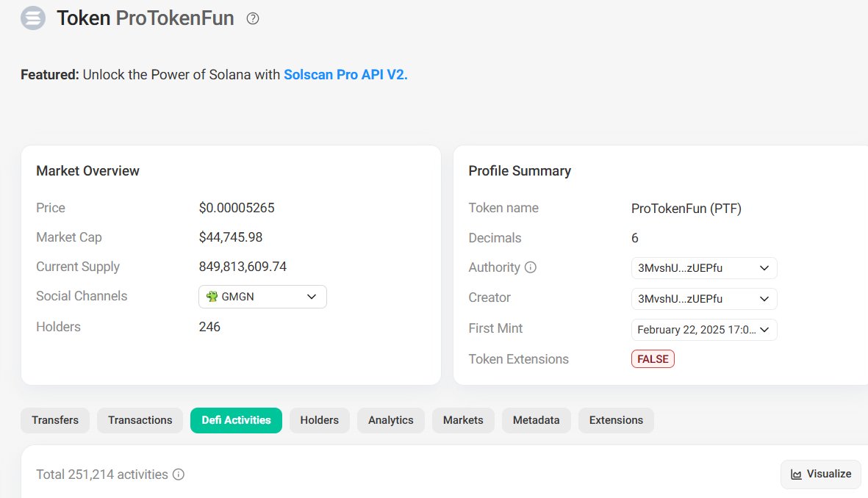The width and height of the screenshot is (868, 498).
Task: Click the price value $0.00005265
Action: (x=237, y=208)
